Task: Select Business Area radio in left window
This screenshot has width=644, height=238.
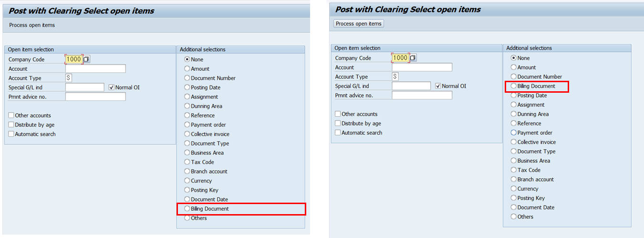Action: [187, 153]
